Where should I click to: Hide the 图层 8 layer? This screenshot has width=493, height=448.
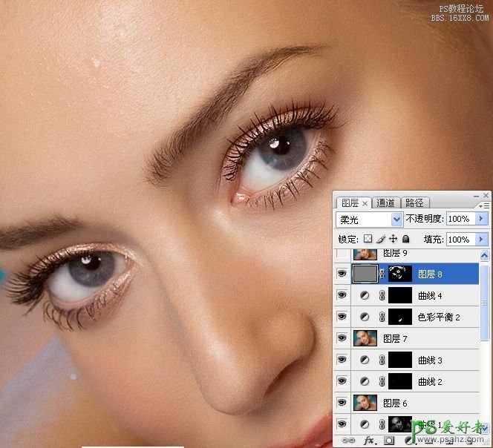(x=342, y=274)
